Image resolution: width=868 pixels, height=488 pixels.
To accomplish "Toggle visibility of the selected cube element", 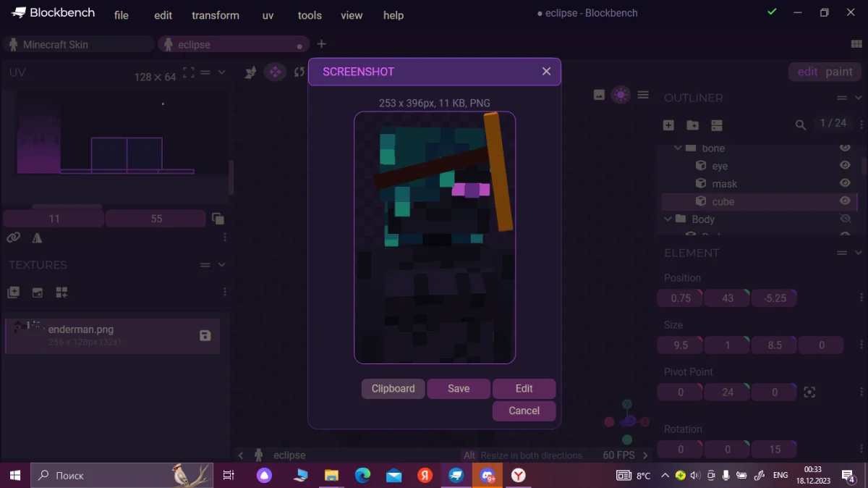I will tap(845, 201).
